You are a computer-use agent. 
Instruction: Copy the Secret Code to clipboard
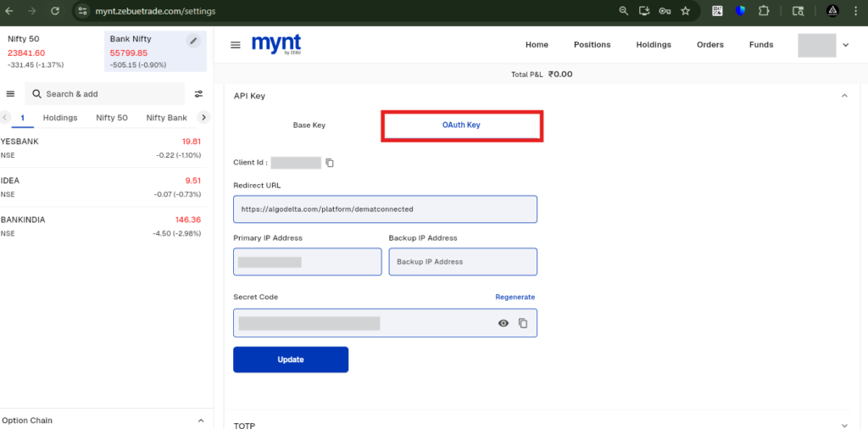pos(522,323)
